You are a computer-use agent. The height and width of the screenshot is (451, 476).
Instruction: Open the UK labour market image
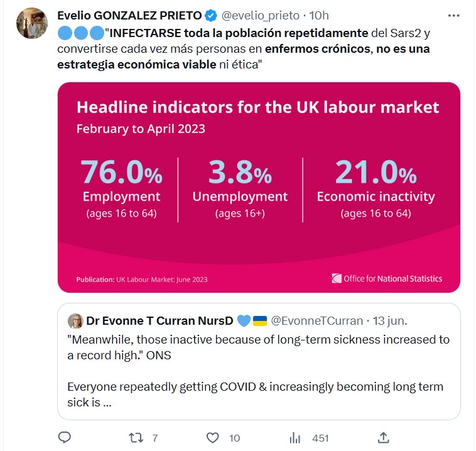259,187
